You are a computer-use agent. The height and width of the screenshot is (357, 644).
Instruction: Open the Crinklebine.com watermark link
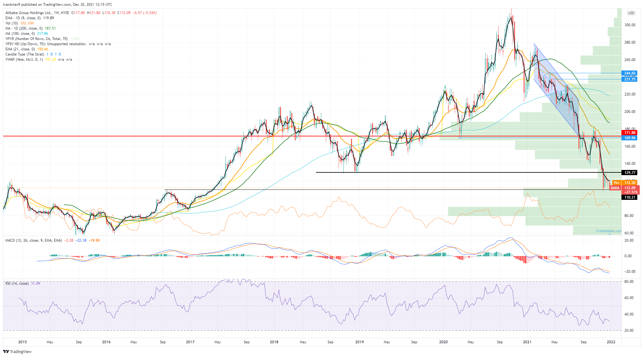coord(608,231)
